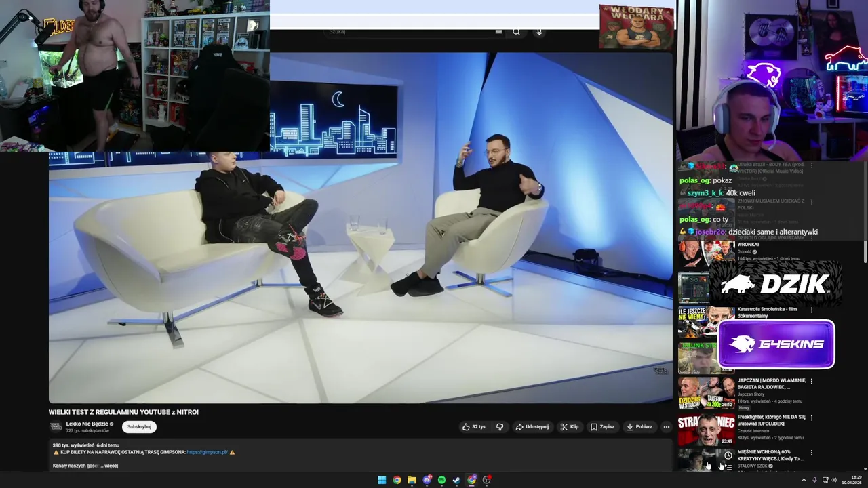Open volume control speaker tray icon
This screenshot has height=488, width=868.
pos(833,480)
